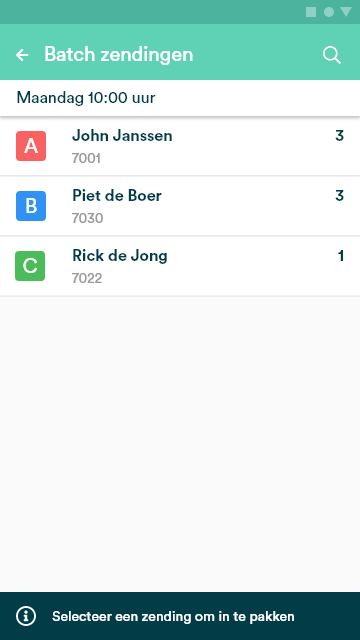Tap the Selecteer een zending message

[173, 616]
